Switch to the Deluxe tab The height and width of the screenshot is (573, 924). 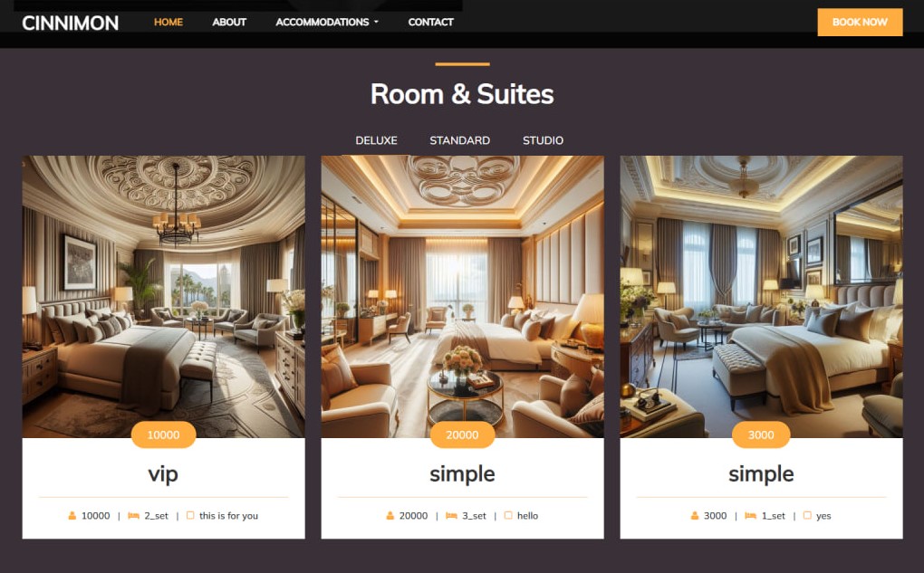(x=376, y=140)
